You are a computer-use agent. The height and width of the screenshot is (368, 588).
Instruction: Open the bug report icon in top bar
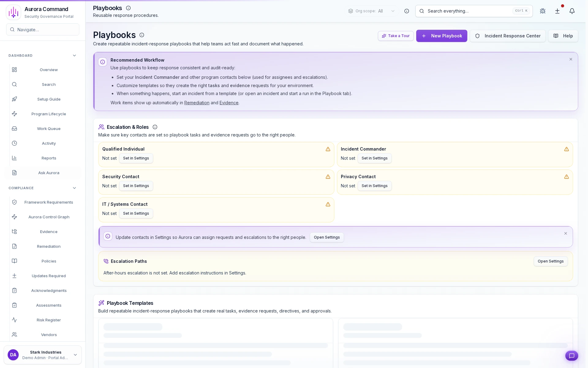[x=542, y=11]
